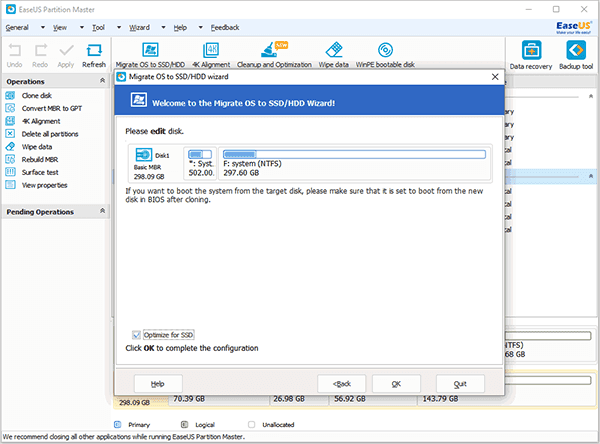600x444 pixels.
Task: Select 4K Alignment in Operations sidebar
Action: [41, 121]
